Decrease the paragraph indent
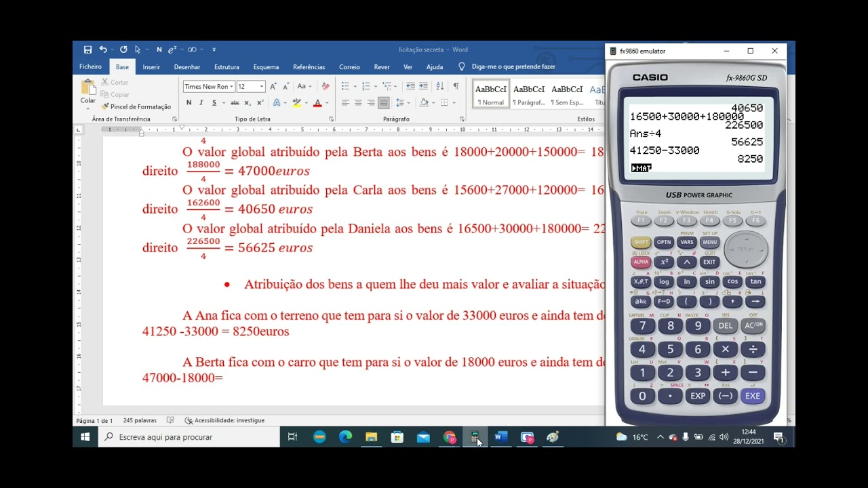868x488 pixels. pos(410,86)
